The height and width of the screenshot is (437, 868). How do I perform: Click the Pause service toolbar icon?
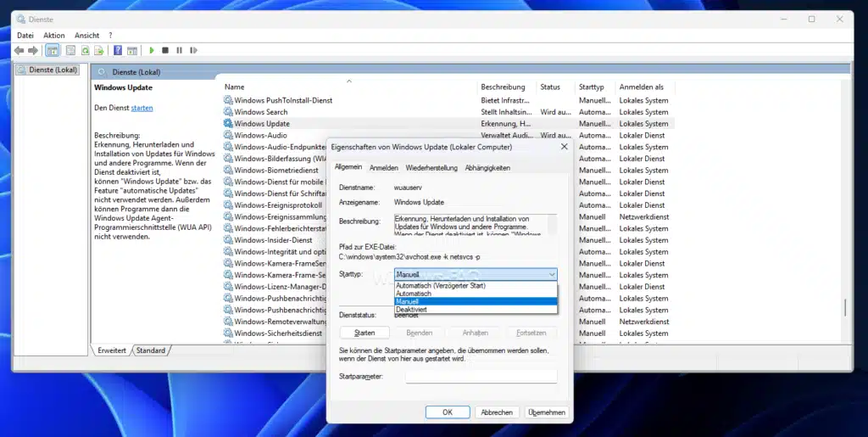180,50
